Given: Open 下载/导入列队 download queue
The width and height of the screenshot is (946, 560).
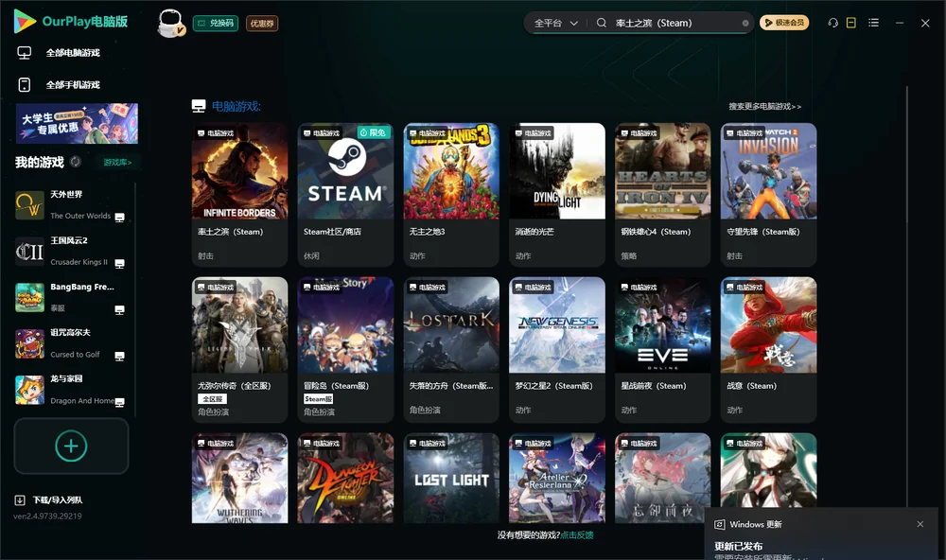Looking at the screenshot, I should point(58,500).
